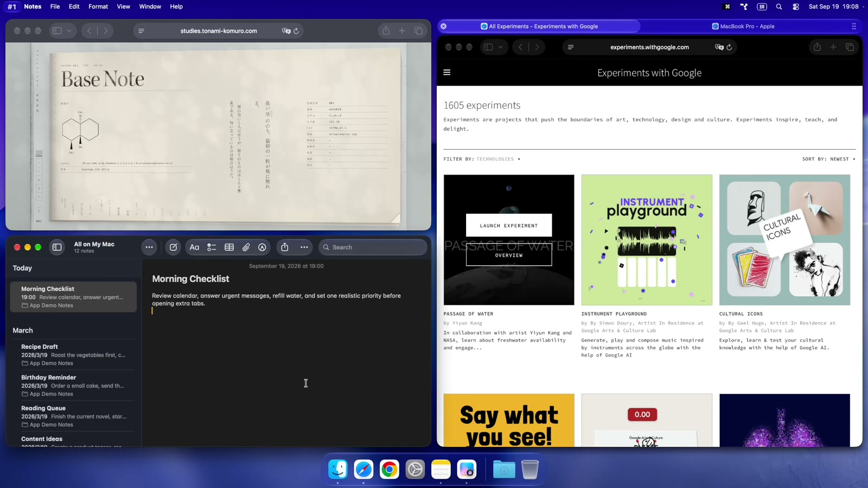Click the share icon in the tonami-komuro Safari window
Image resolution: width=868 pixels, height=488 pixels.
386,31
